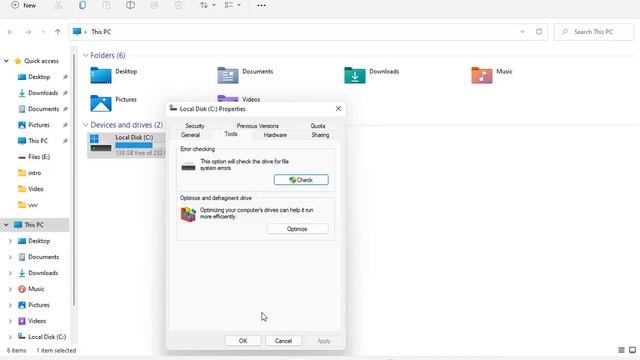Switch to the Quota tab
Screen dimensions: 640x360
(x=318, y=126)
